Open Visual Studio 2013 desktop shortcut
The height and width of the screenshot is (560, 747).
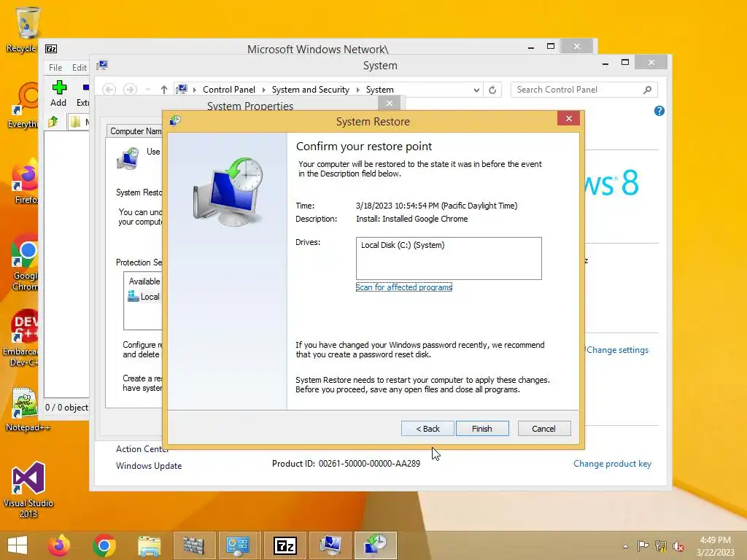click(28, 489)
